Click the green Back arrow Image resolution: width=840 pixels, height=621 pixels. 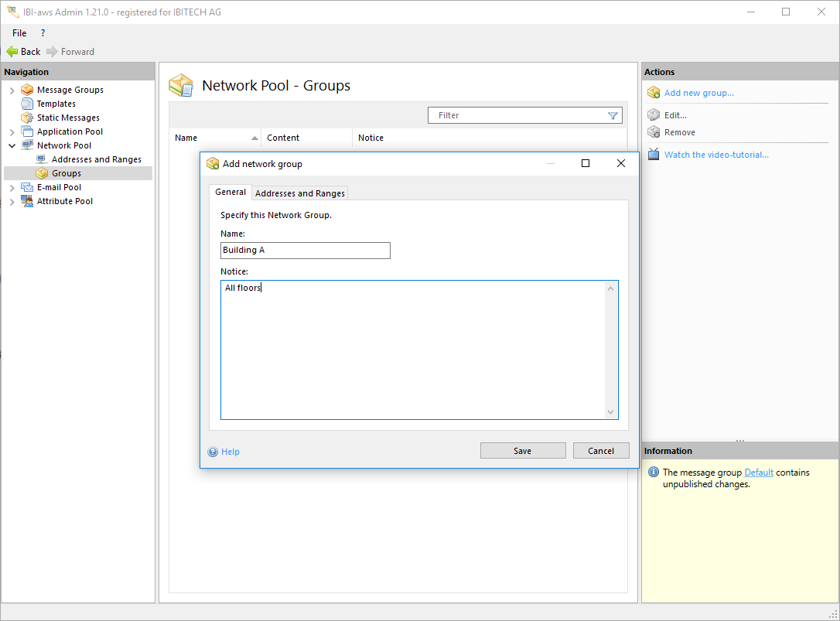coord(12,52)
